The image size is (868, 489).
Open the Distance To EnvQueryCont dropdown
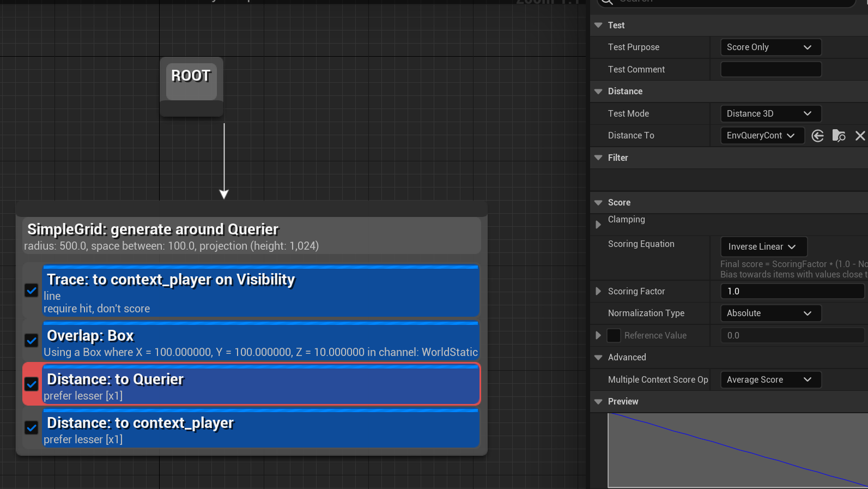click(x=762, y=136)
